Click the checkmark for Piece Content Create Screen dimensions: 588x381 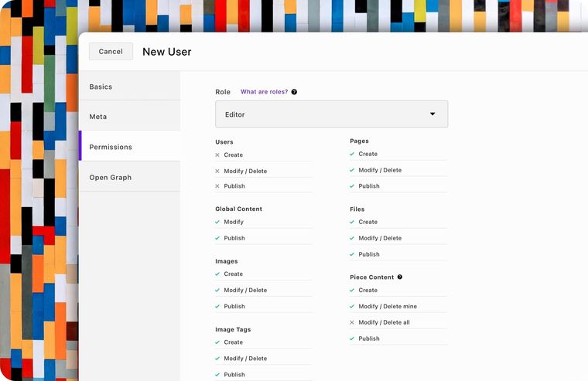352,290
